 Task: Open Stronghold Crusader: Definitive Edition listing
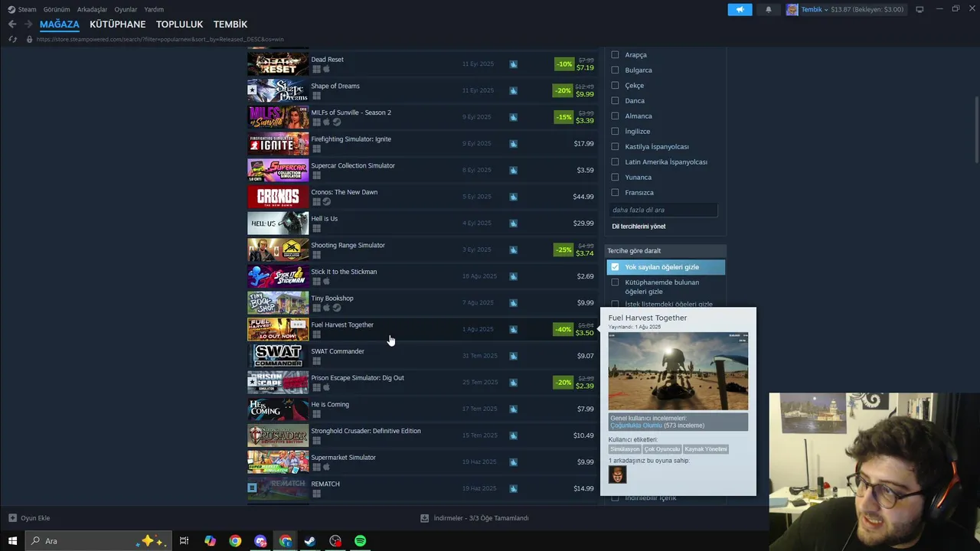click(x=421, y=435)
